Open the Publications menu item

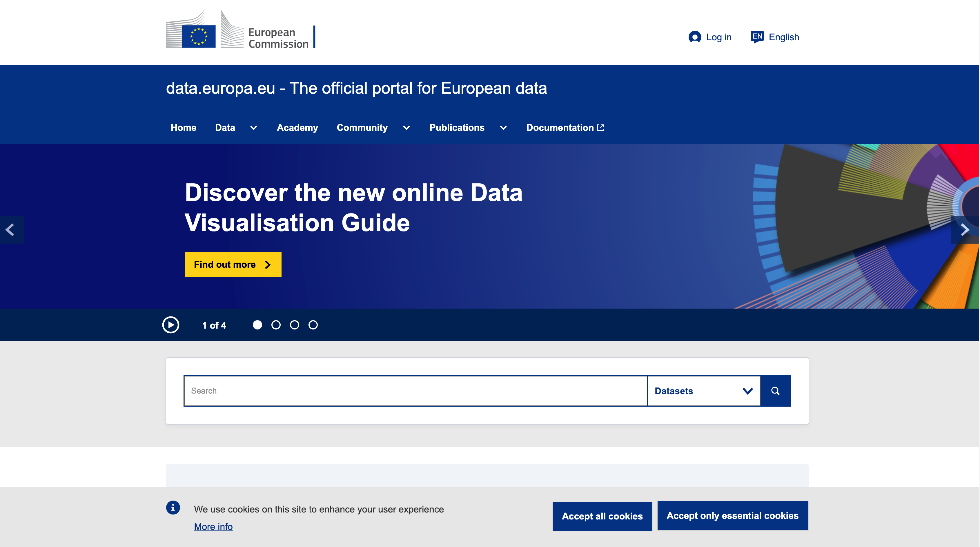coord(457,128)
